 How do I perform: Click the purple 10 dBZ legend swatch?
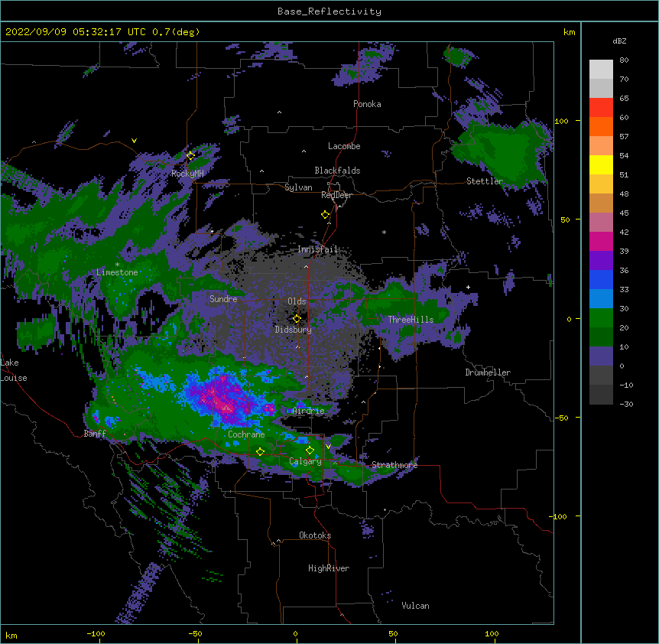tap(601, 356)
